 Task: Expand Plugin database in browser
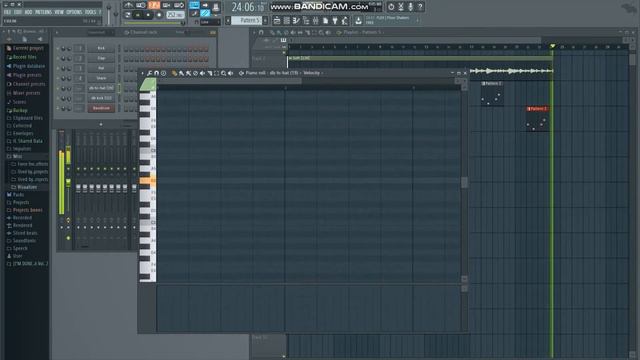[29, 66]
